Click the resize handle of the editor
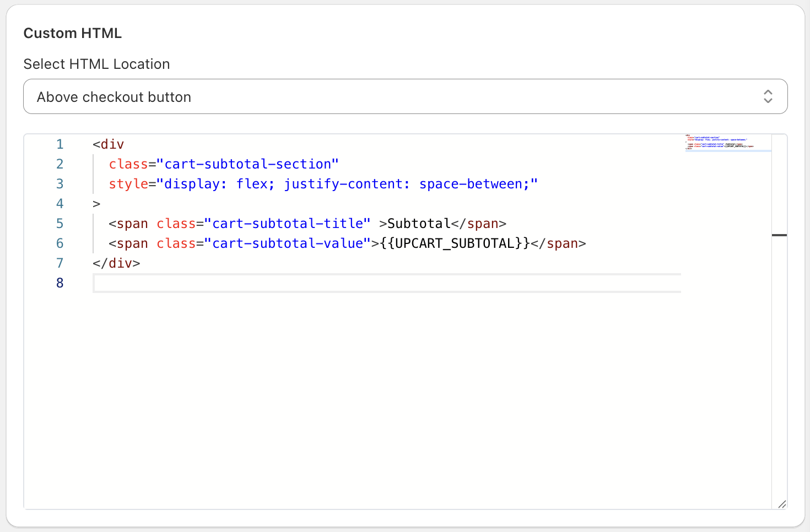The width and height of the screenshot is (810, 532). tap(782, 504)
